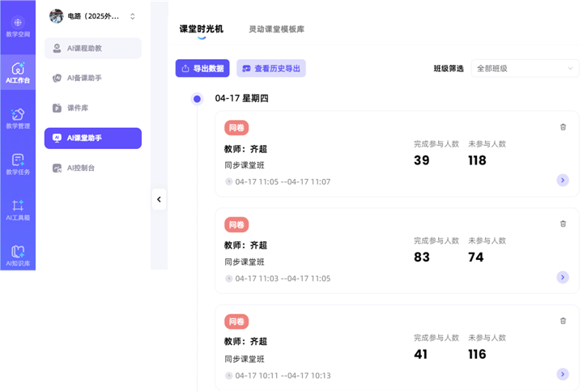
Task: Delete the 11:03 questionnaire with trash icon
Action: [x=563, y=224]
